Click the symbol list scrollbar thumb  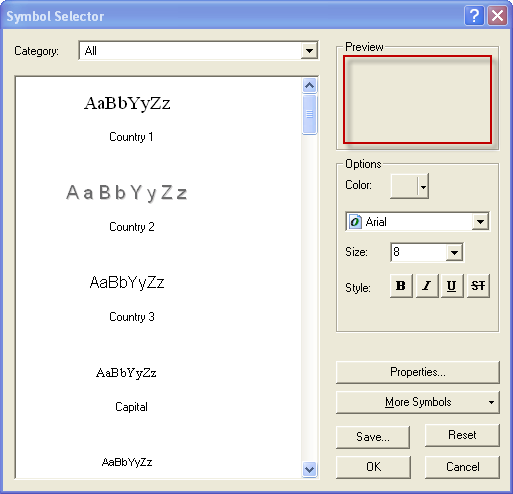click(x=310, y=114)
